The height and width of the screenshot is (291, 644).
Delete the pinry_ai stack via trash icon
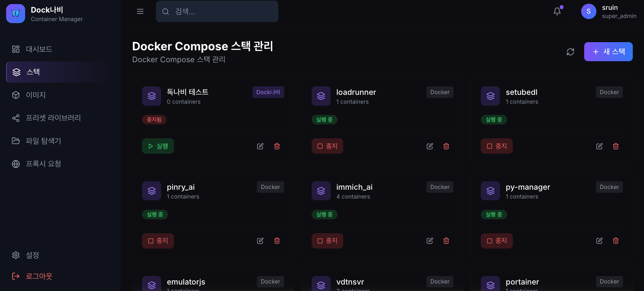pyautogui.click(x=277, y=240)
